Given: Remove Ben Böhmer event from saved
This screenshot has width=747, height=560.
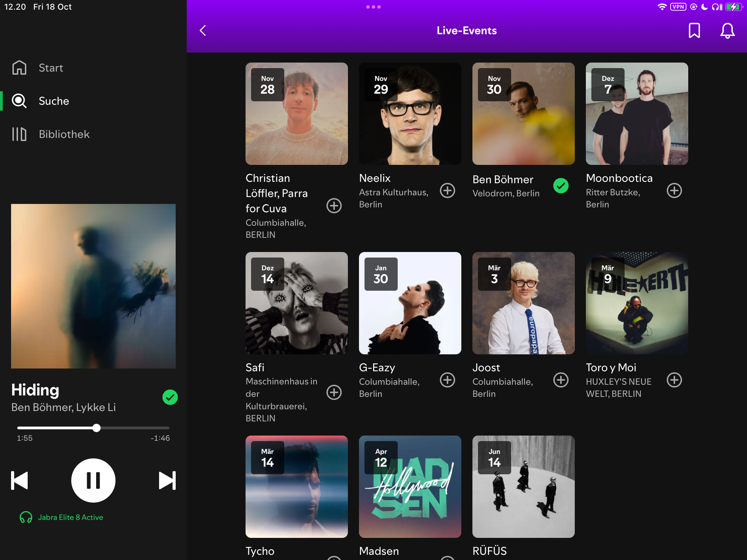Looking at the screenshot, I should [561, 186].
